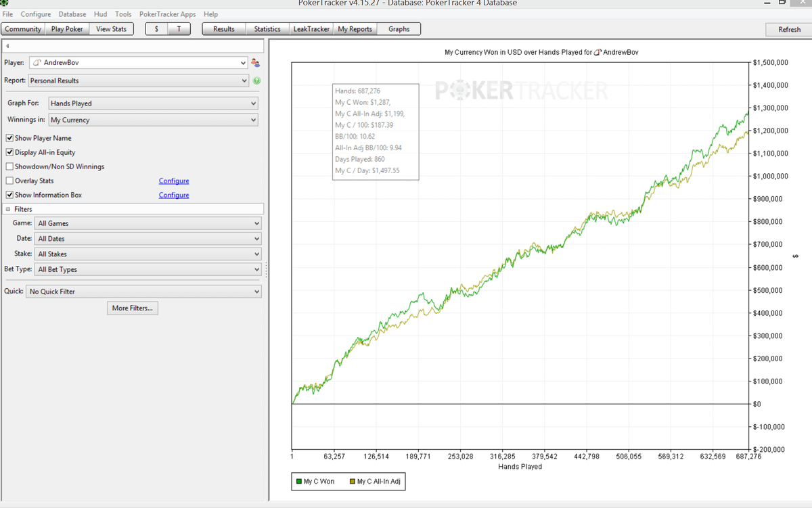Screen dimensions: 812x508
Task: Uncheck Show Player Name checkbox
Action: [x=9, y=138]
